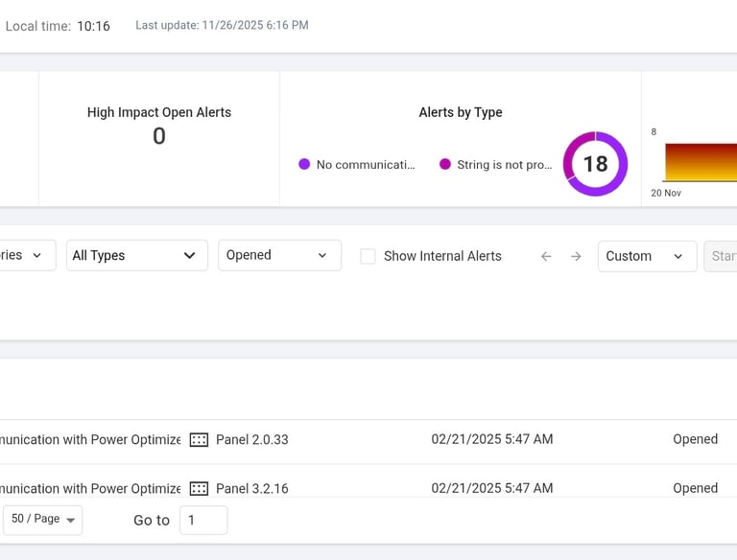
Task: Click the No communication legend label
Action: tap(366, 165)
